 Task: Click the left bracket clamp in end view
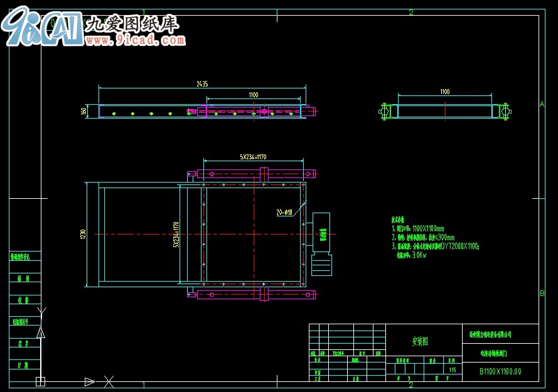click(386, 111)
